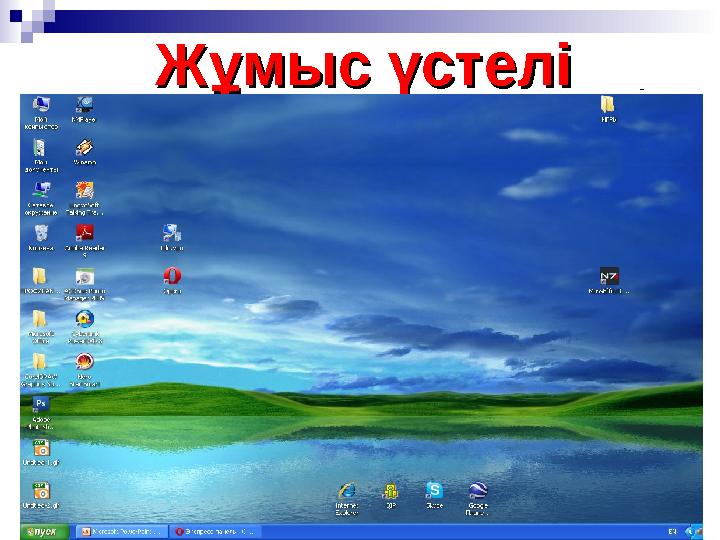
Task: Open the Recycle Bin icon
Action: coord(41,233)
